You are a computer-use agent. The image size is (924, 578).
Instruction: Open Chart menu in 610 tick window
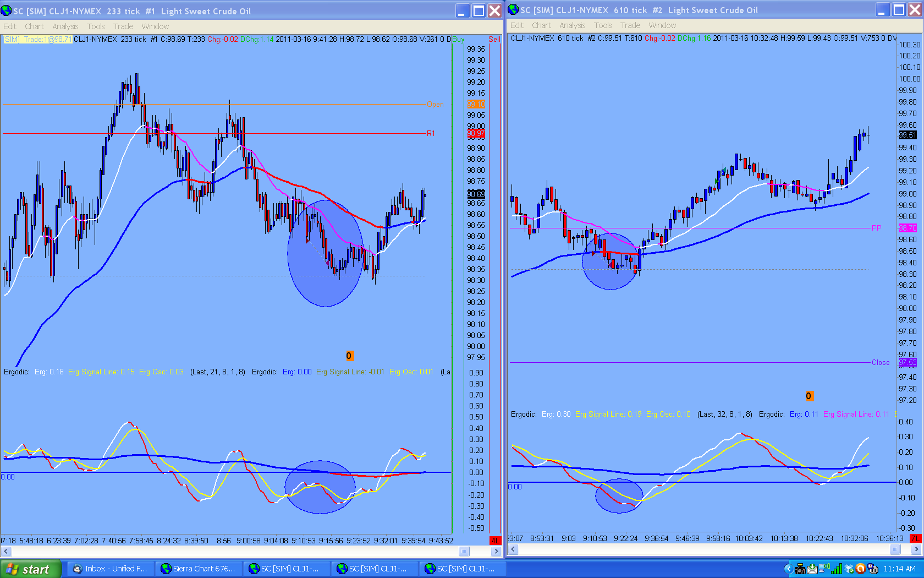pos(541,25)
